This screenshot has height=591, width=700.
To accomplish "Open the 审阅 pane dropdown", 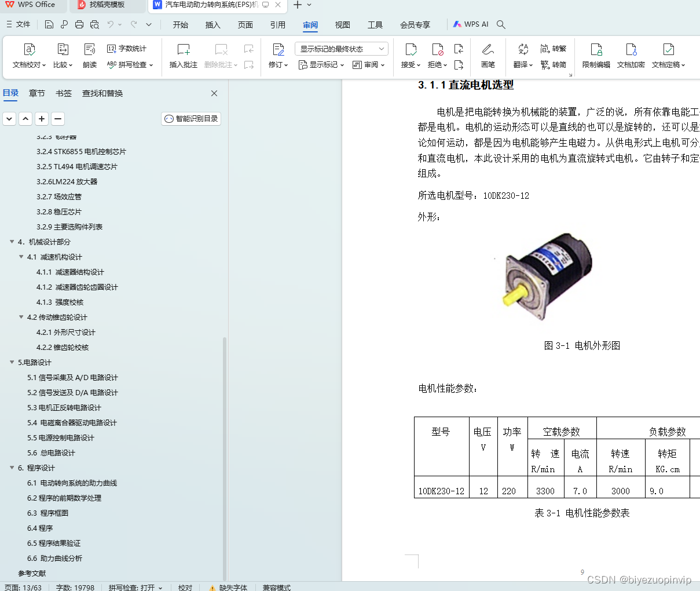I will tap(369, 65).
